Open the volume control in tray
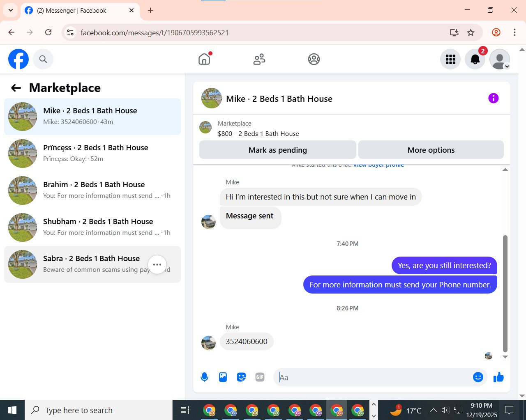Image resolution: width=526 pixels, height=420 pixels. click(445, 410)
